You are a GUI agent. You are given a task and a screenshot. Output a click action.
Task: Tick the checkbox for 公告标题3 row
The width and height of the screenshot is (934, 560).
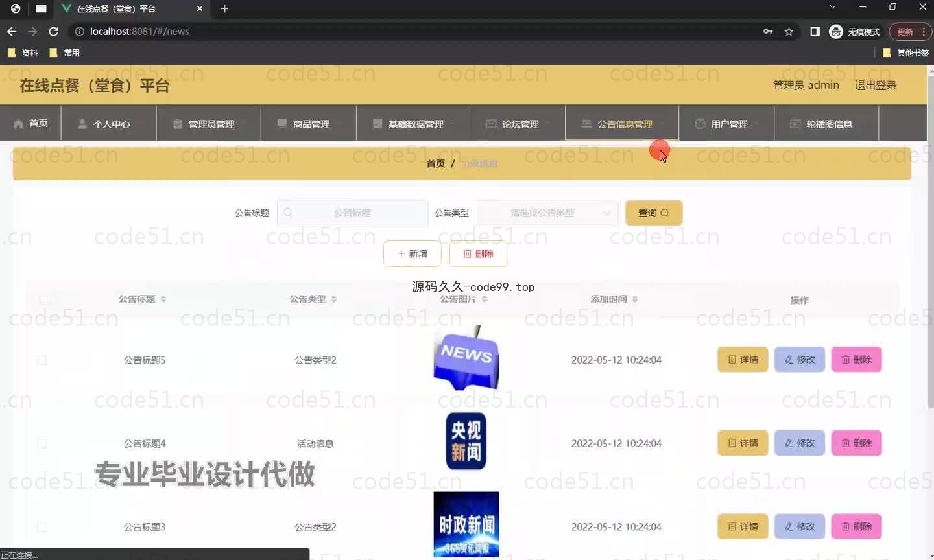[42, 527]
